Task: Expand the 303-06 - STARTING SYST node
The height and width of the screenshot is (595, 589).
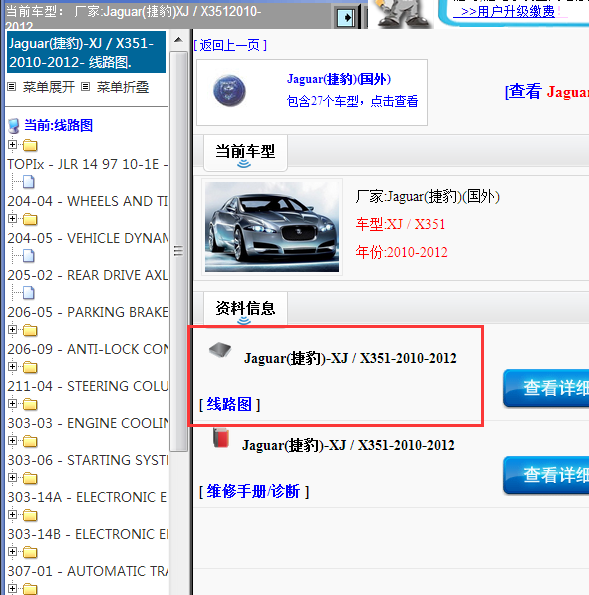Action: pyautogui.click(x=12, y=441)
